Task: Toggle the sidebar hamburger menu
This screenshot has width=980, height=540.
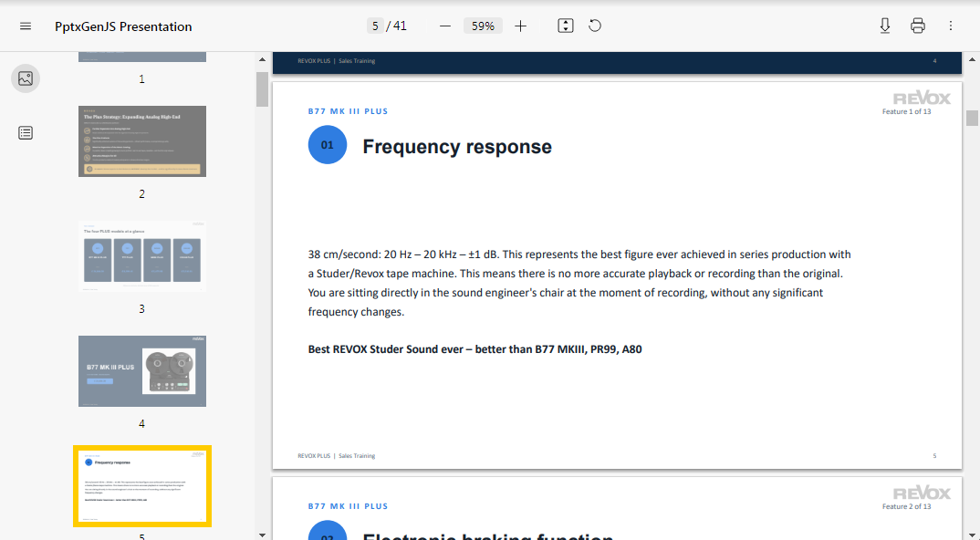Action: 25,26
